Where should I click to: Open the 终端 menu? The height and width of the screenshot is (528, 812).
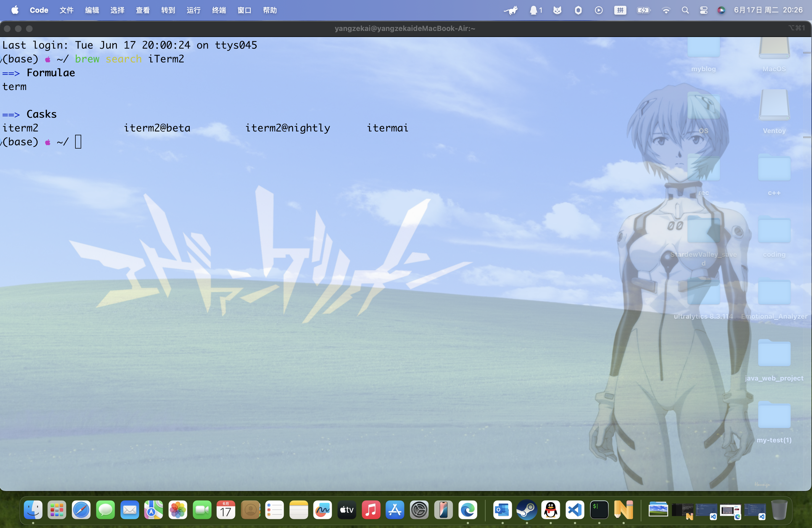pyautogui.click(x=219, y=10)
